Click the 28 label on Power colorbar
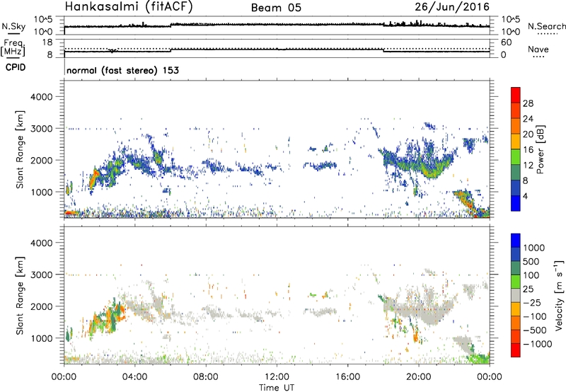The width and height of the screenshot is (566, 392). pyautogui.click(x=528, y=103)
